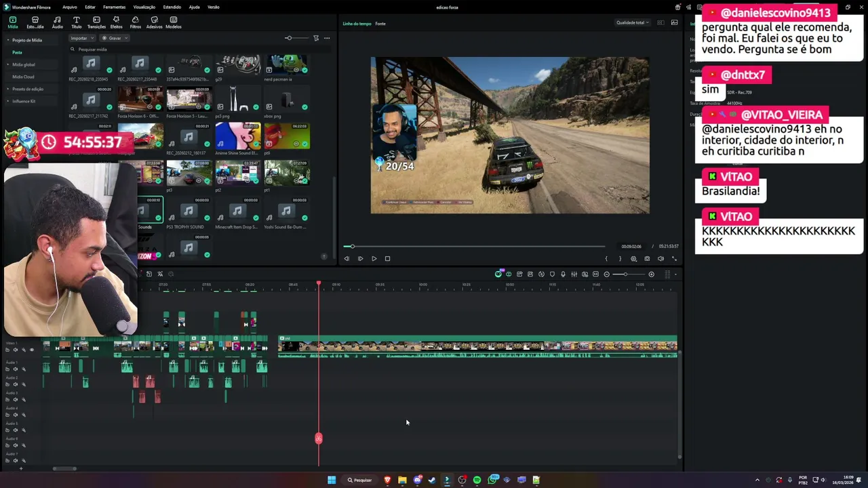Open Mídia Cloud in the sidebar
The width and height of the screenshot is (868, 488).
23,77
